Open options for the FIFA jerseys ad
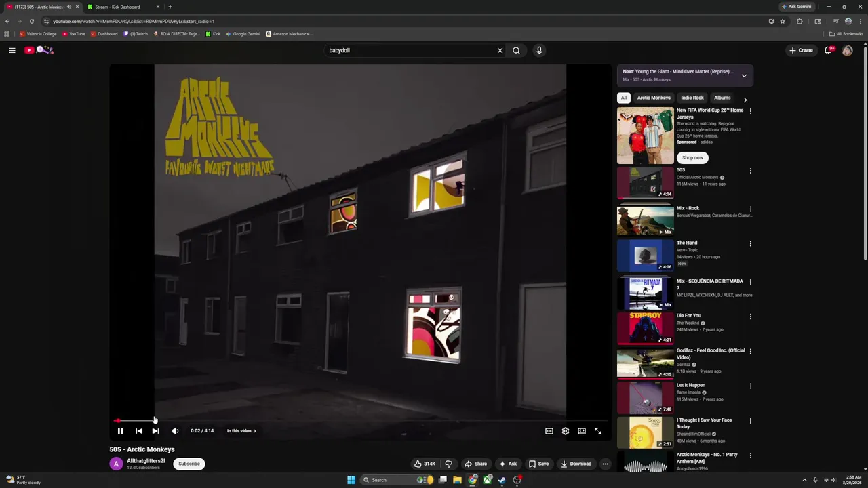The height and width of the screenshot is (488, 868). click(x=750, y=111)
